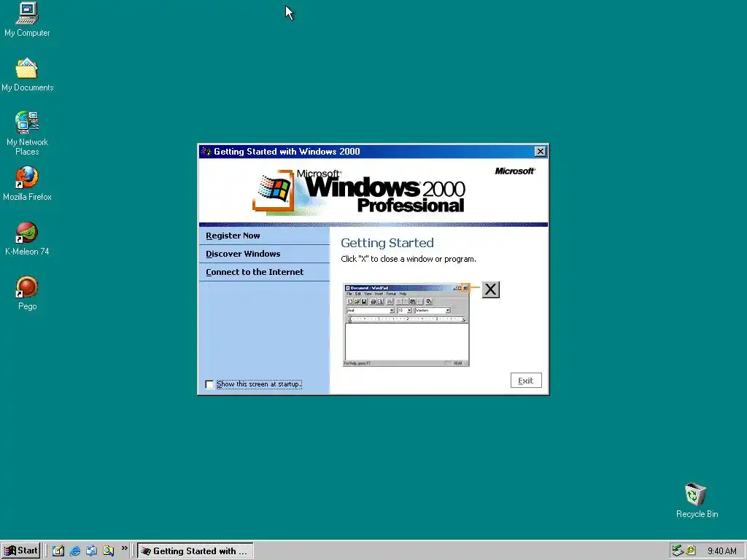The image size is (747, 560).
Task: Click the Exit button
Action: [526, 381]
